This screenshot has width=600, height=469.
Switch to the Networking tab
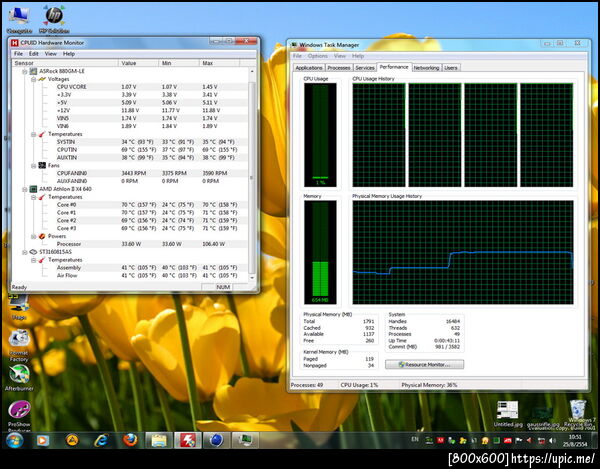click(426, 68)
